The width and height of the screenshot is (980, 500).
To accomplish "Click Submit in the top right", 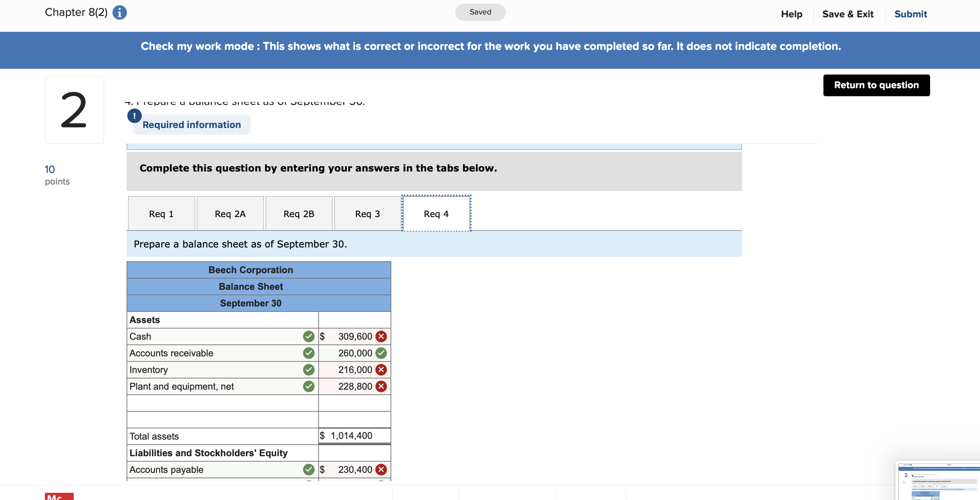I will (x=910, y=14).
